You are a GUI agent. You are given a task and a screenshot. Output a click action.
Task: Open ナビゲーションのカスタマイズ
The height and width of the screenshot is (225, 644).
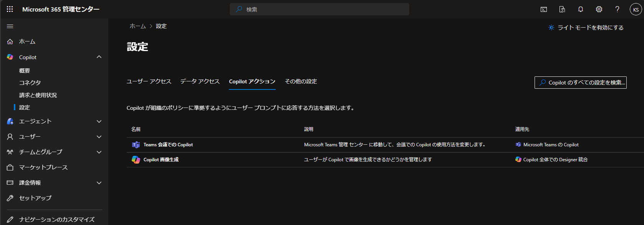[x=57, y=220]
